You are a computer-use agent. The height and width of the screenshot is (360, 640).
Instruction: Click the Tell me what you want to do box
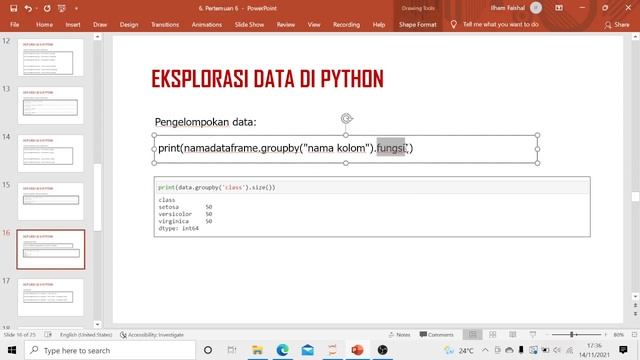[500, 24]
